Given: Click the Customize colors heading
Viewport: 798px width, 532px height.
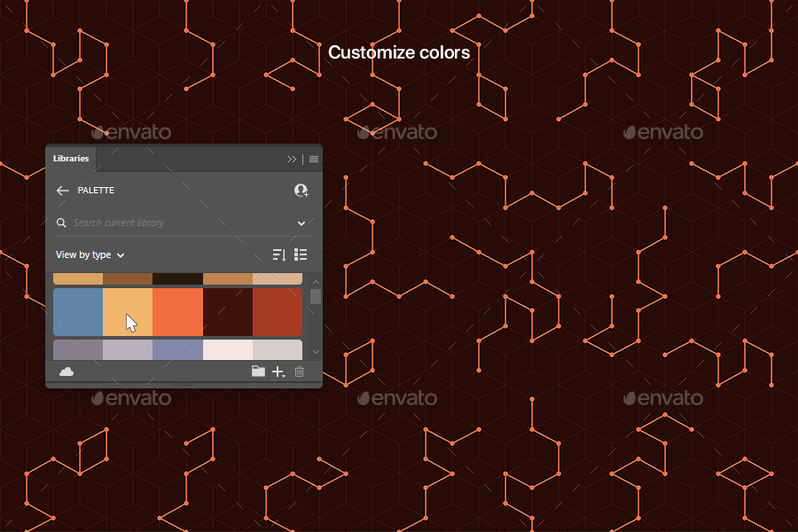Looking at the screenshot, I should (x=399, y=52).
